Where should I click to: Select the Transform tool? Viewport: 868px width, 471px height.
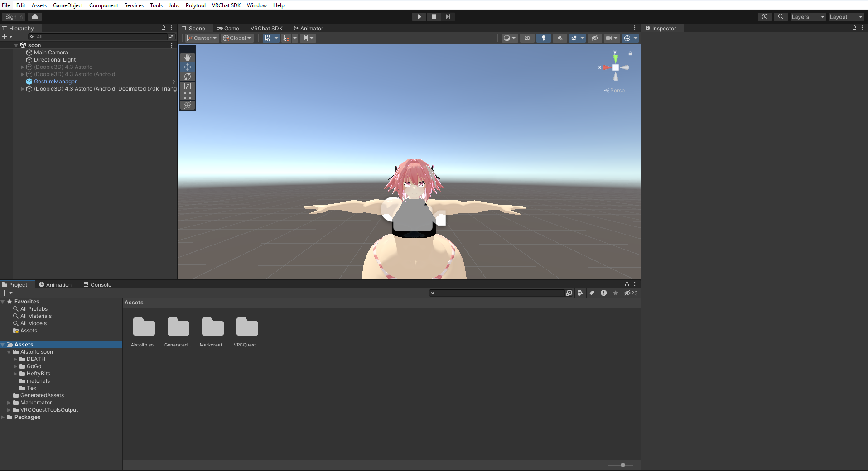point(188,105)
